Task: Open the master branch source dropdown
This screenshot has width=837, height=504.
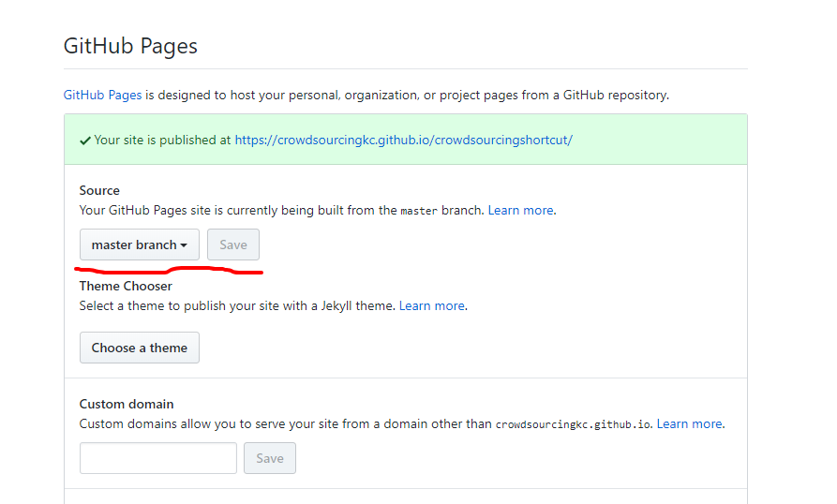Action: (140, 245)
